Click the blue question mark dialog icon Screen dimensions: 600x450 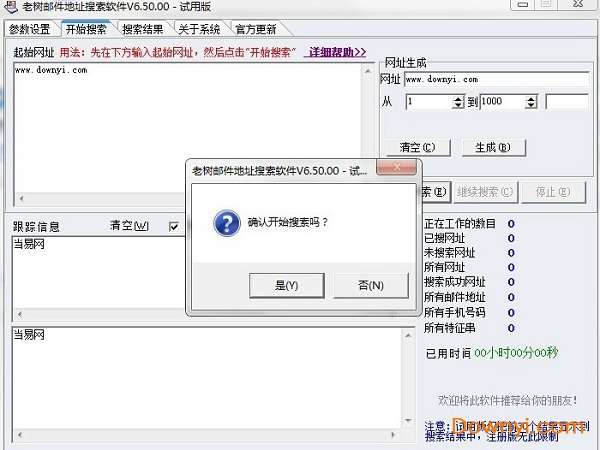pyautogui.click(x=227, y=223)
